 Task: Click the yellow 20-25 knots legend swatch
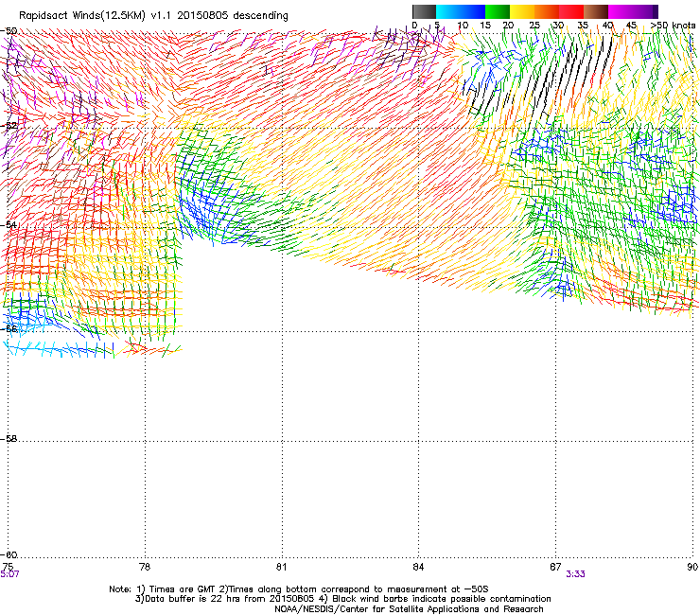522,11
